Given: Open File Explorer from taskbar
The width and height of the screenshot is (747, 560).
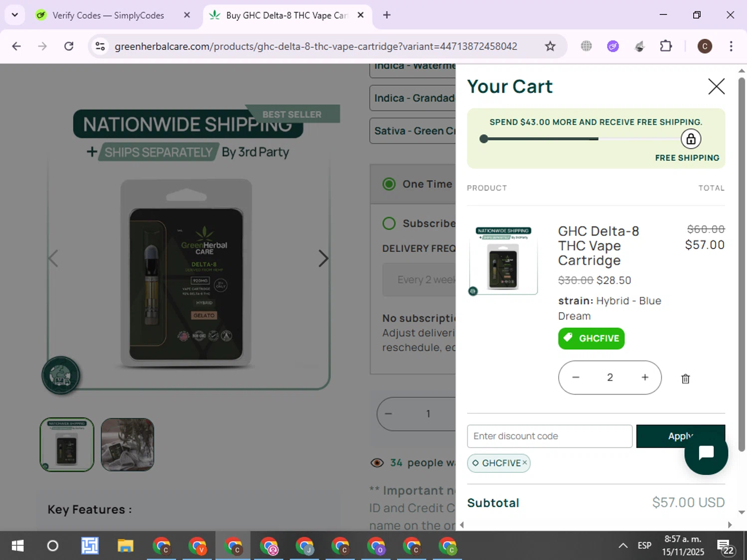Looking at the screenshot, I should [125, 546].
